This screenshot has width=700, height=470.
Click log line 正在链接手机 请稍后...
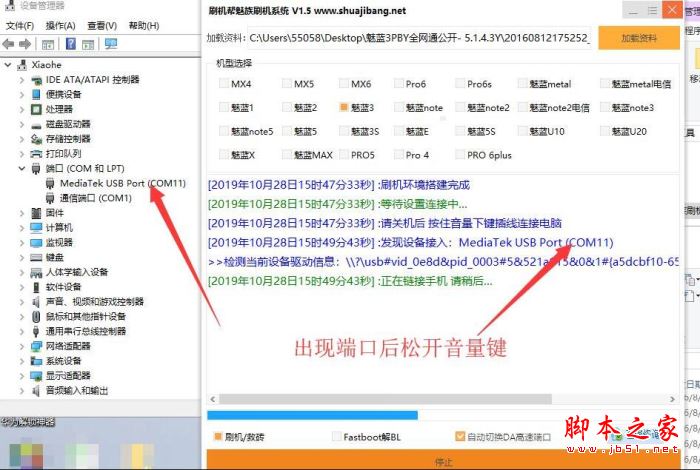coord(350,281)
